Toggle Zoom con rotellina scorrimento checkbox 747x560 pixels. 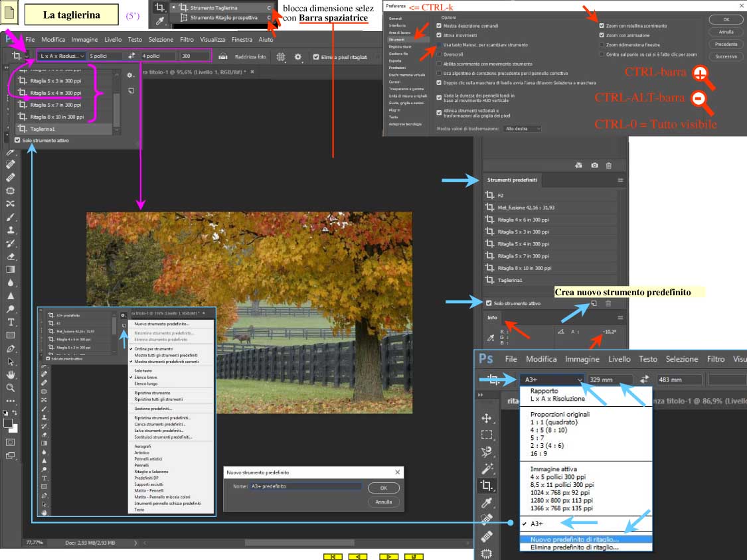coord(602,26)
